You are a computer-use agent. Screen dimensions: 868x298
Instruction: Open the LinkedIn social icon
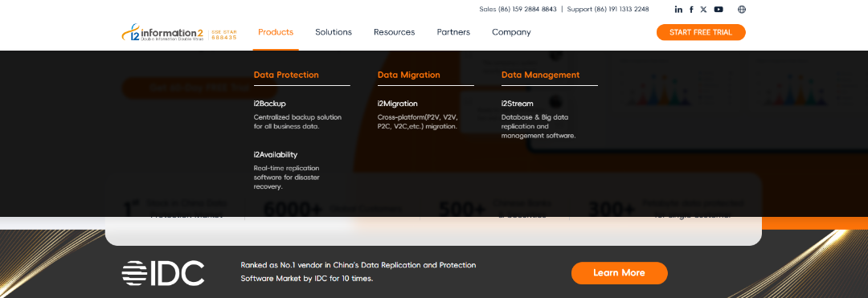click(x=678, y=10)
